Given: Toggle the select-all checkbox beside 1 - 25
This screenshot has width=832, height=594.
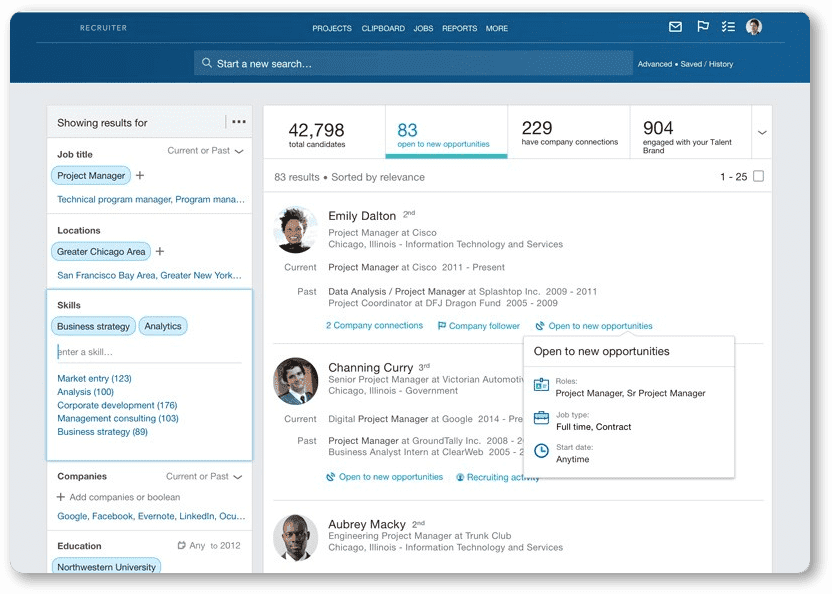Looking at the screenshot, I should [x=758, y=177].
